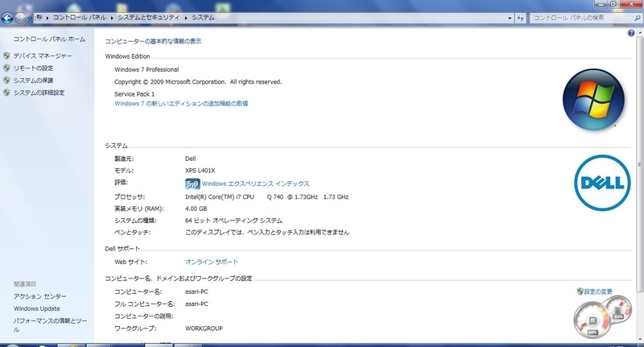Open the recent pages dropdown arrow
This screenshot has width=644, height=347.
click(30, 19)
